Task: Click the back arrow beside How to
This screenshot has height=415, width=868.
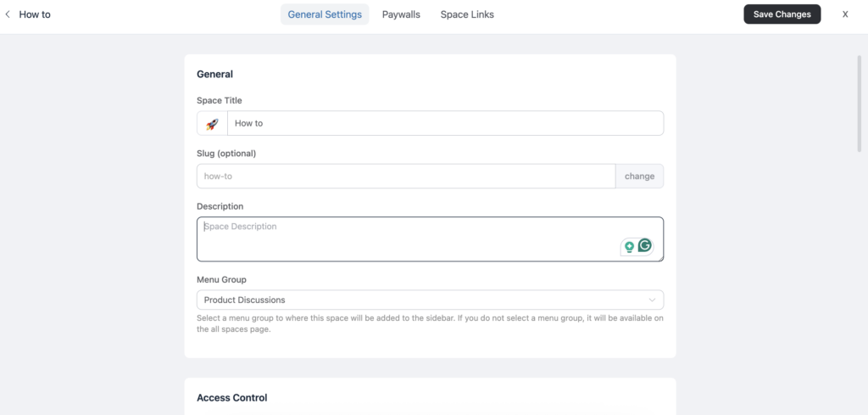Action: tap(8, 14)
